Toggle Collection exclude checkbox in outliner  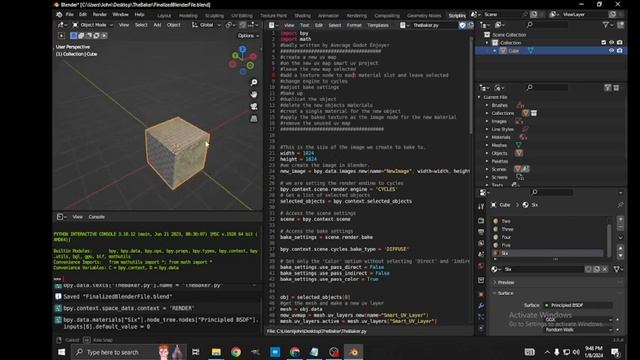coord(604,42)
